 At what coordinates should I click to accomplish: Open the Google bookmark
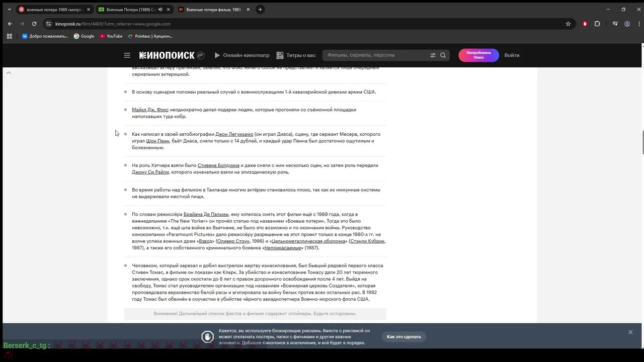click(x=84, y=36)
